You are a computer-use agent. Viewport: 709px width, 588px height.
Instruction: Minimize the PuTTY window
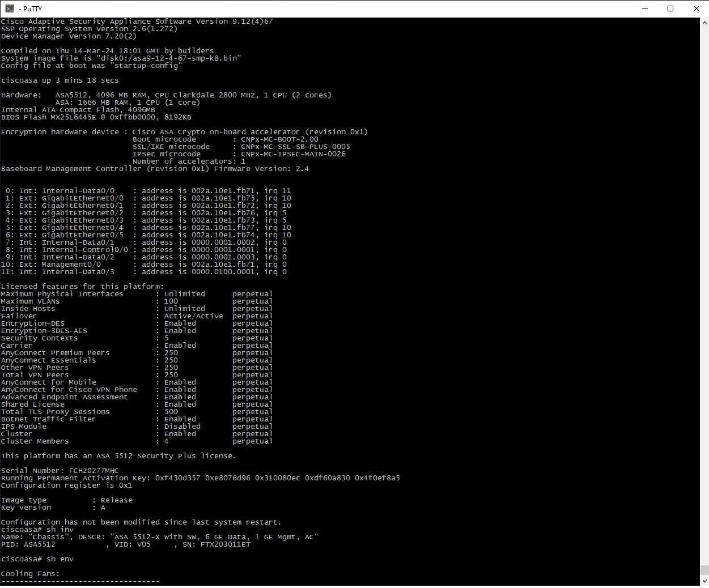coord(645,8)
